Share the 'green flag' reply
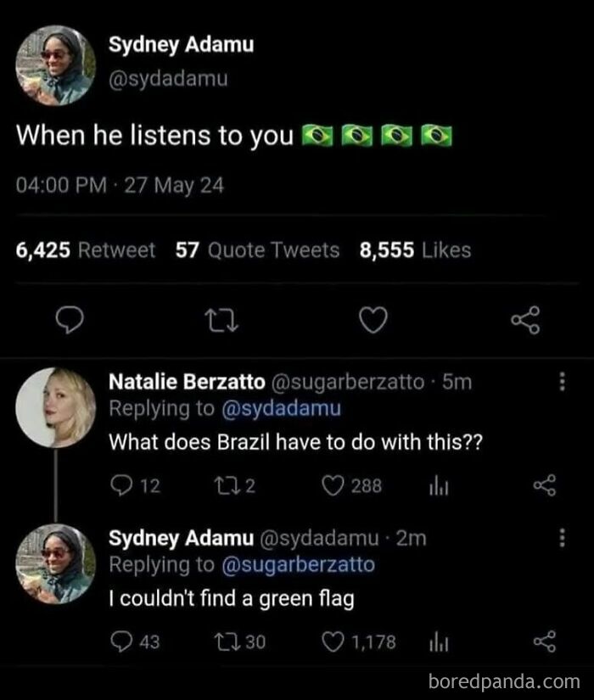 (548, 642)
